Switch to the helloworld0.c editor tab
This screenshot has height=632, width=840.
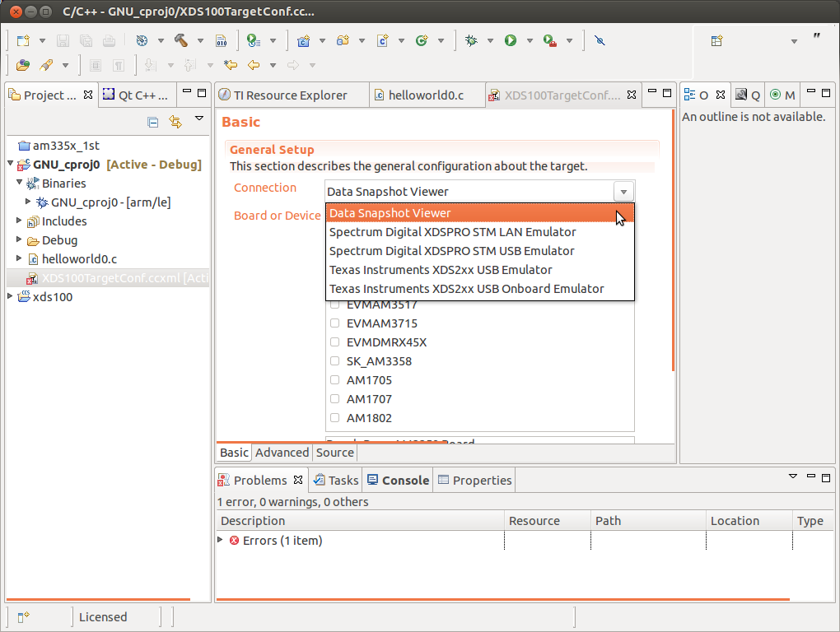[427, 95]
